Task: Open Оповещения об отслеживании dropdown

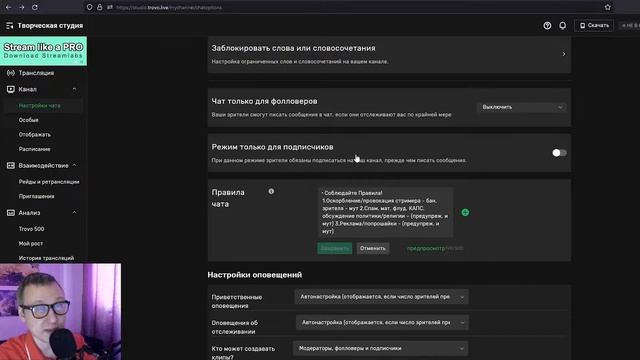Action: [382, 322]
